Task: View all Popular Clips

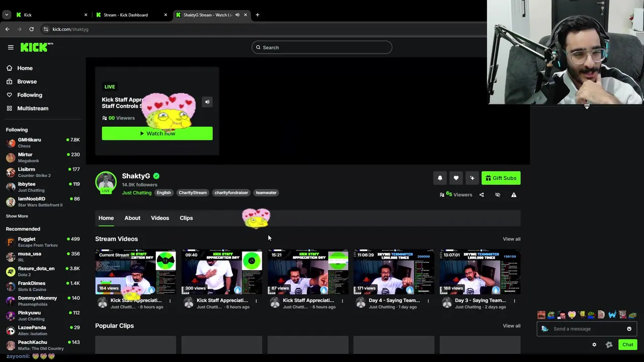Action: [x=512, y=326]
